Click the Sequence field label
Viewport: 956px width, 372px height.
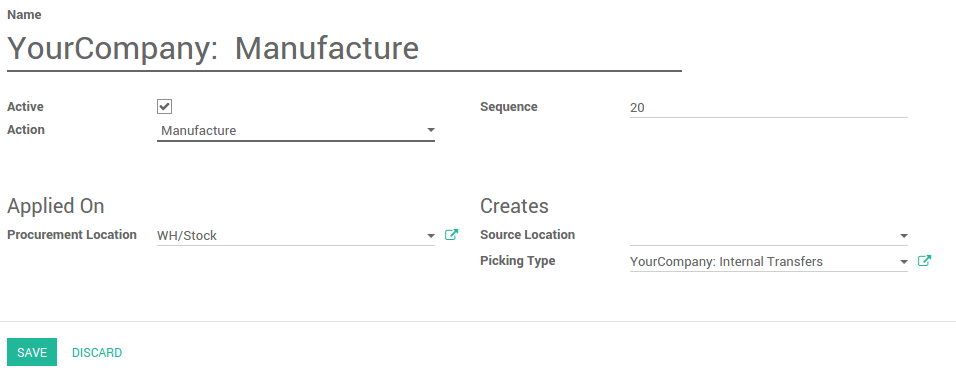tap(508, 107)
